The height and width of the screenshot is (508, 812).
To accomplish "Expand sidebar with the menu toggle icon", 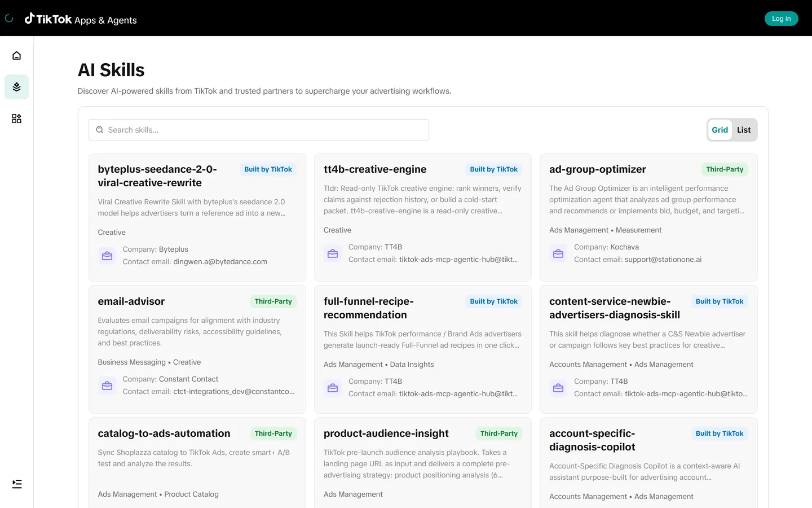I will click(17, 484).
